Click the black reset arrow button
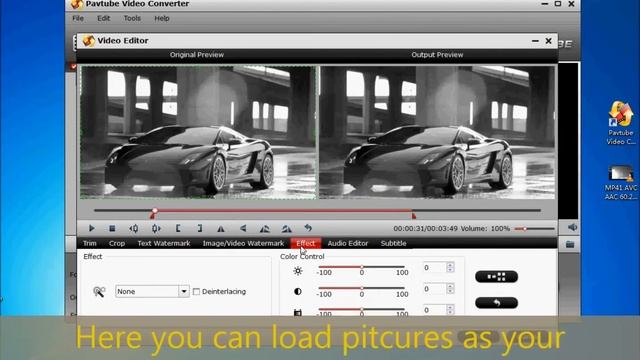 click(496, 303)
